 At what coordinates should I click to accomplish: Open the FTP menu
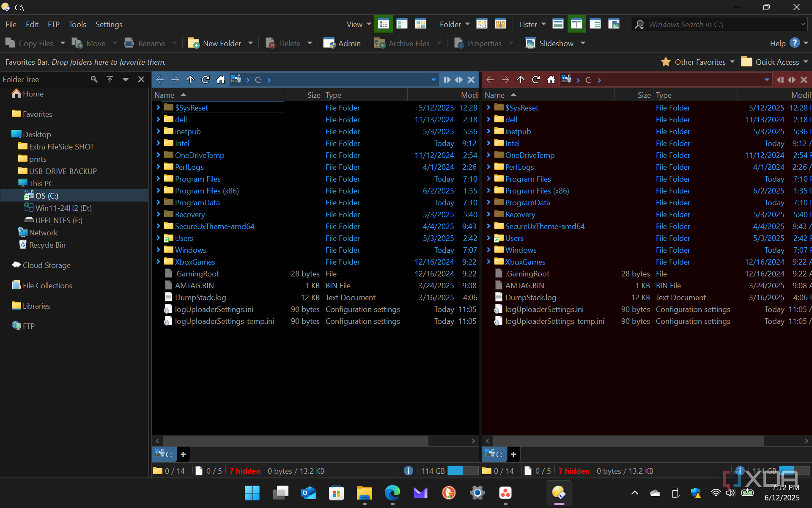coord(53,24)
